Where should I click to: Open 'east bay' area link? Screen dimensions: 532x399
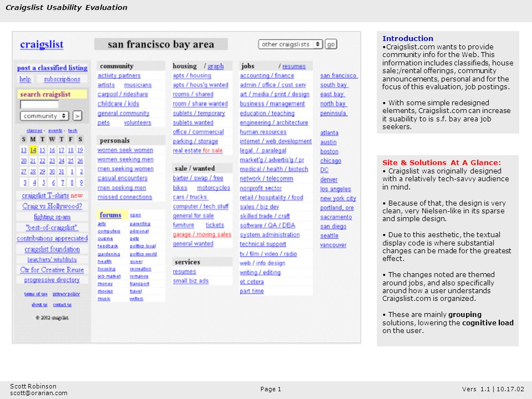pyautogui.click(x=332, y=94)
